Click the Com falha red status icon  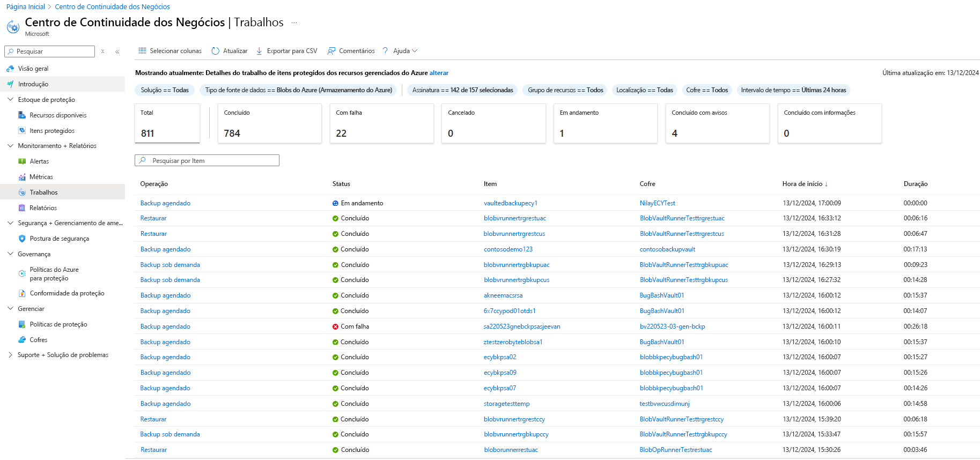[335, 327]
